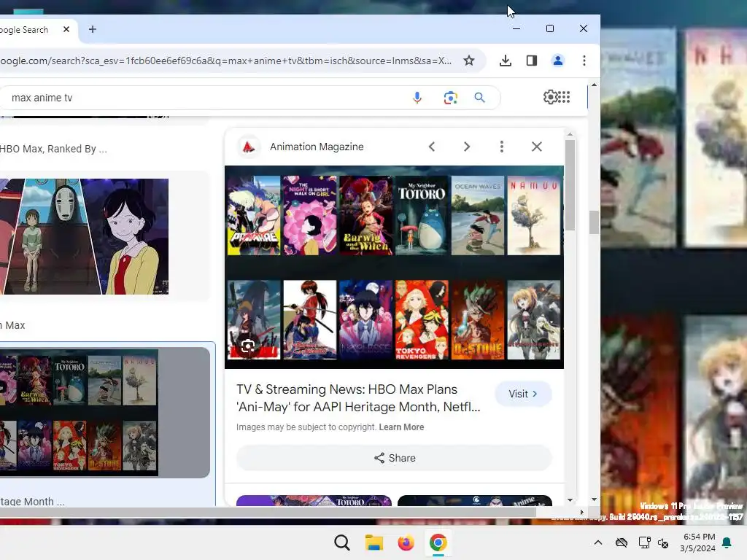
Task: Click preview panel vertical scrollbar
Action: [570, 186]
